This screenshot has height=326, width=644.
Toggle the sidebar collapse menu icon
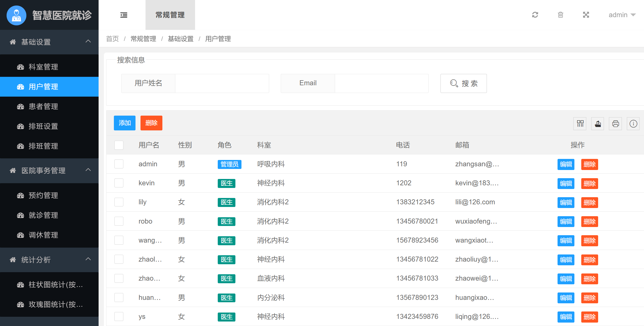pos(124,15)
